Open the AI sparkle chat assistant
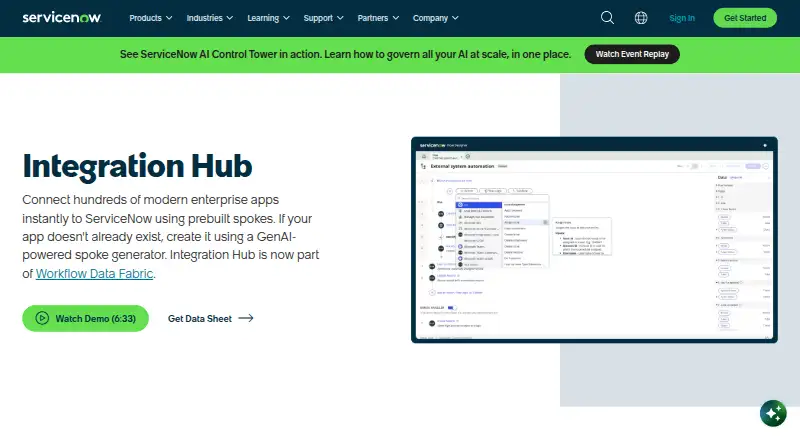Image resolution: width=800 pixels, height=440 pixels. click(773, 413)
